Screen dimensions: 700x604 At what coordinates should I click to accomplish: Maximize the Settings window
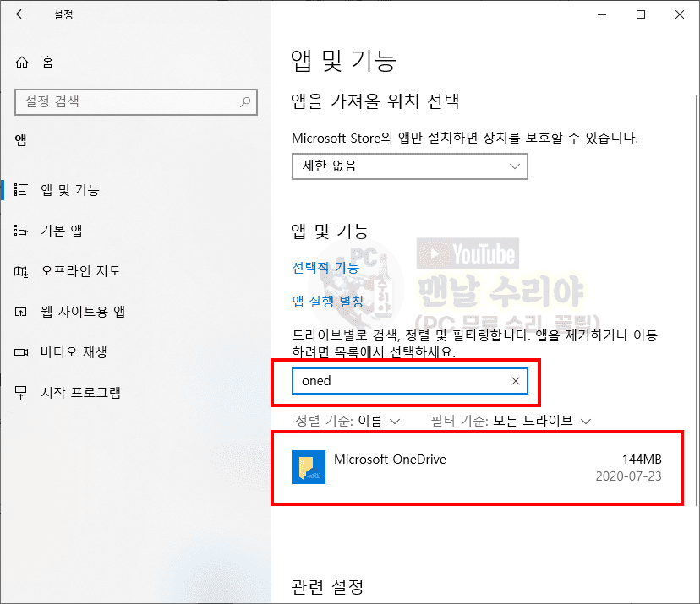point(641,14)
